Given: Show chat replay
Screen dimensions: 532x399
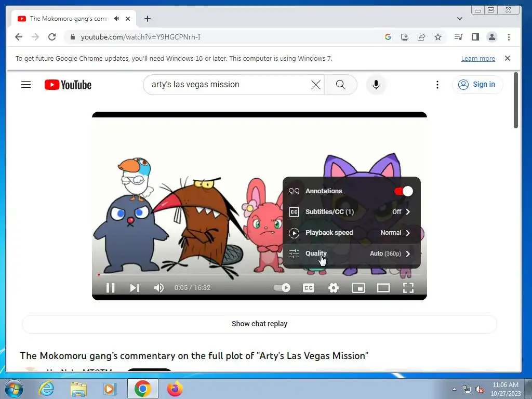Looking at the screenshot, I should tap(259, 324).
